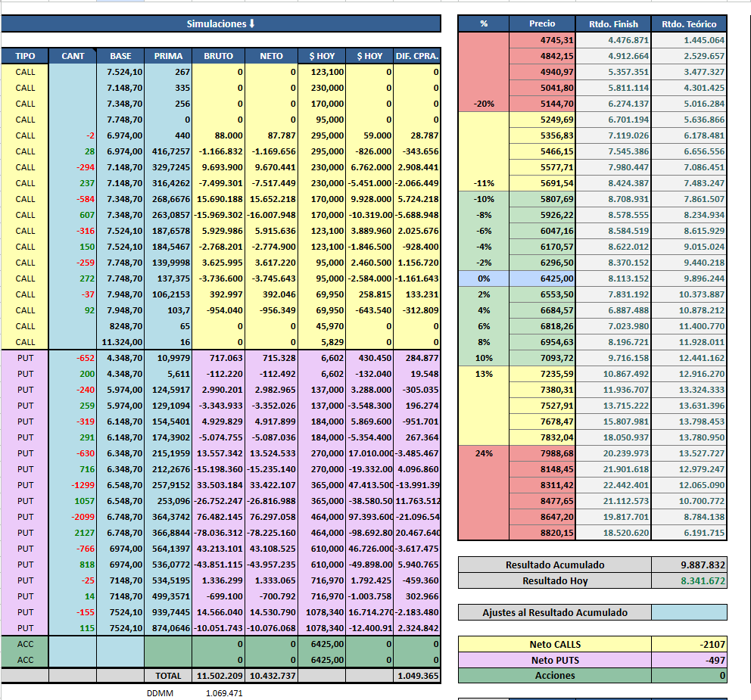Select Rtdo. Finish value 8.113.152
The image size is (751, 700).
(x=613, y=278)
